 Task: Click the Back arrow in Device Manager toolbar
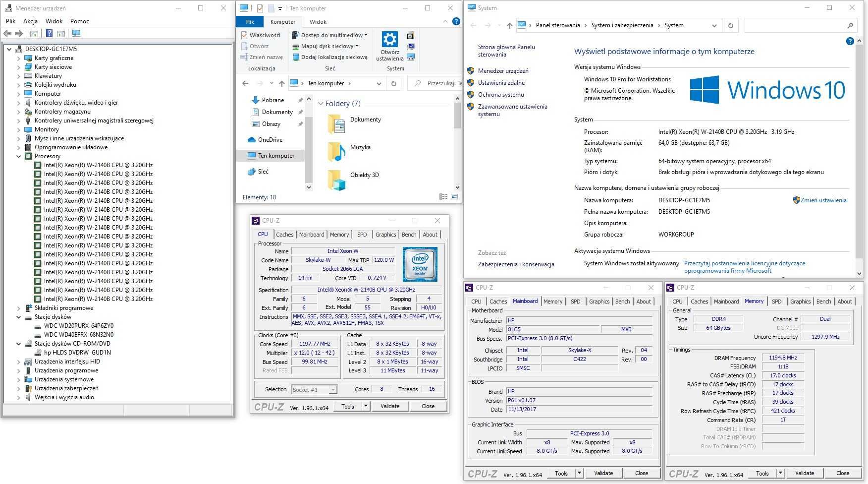[x=7, y=33]
